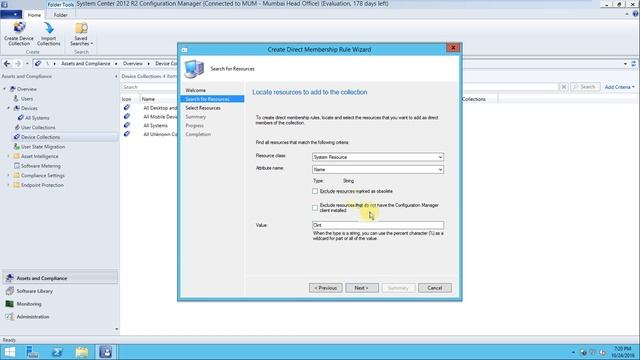Select the Search for Resources wizard step

pos(212,99)
